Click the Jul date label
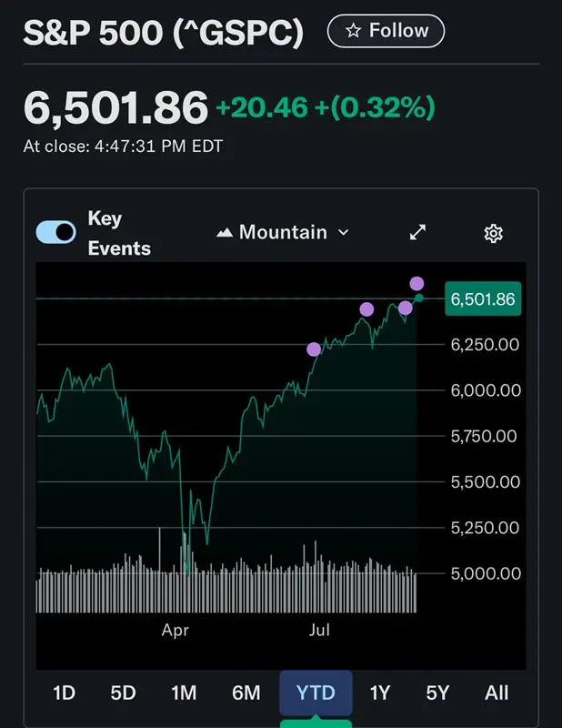The height and width of the screenshot is (728, 562). [x=319, y=630]
